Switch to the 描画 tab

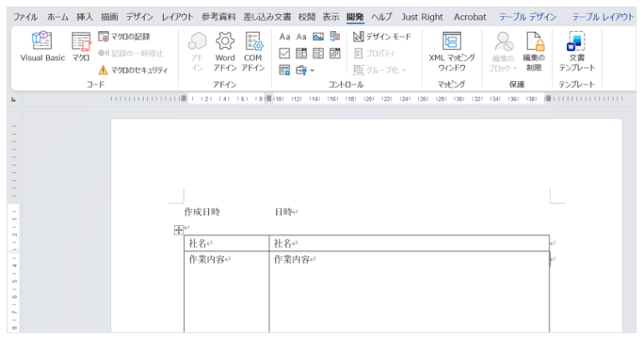[x=110, y=17]
